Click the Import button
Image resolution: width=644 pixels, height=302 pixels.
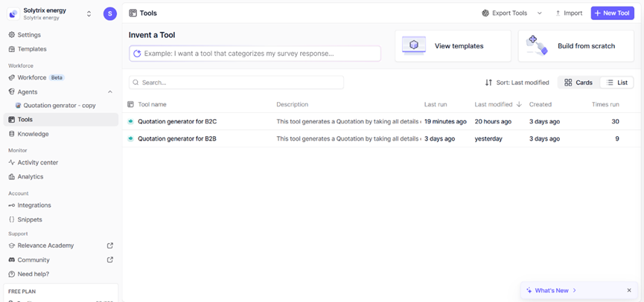point(569,13)
